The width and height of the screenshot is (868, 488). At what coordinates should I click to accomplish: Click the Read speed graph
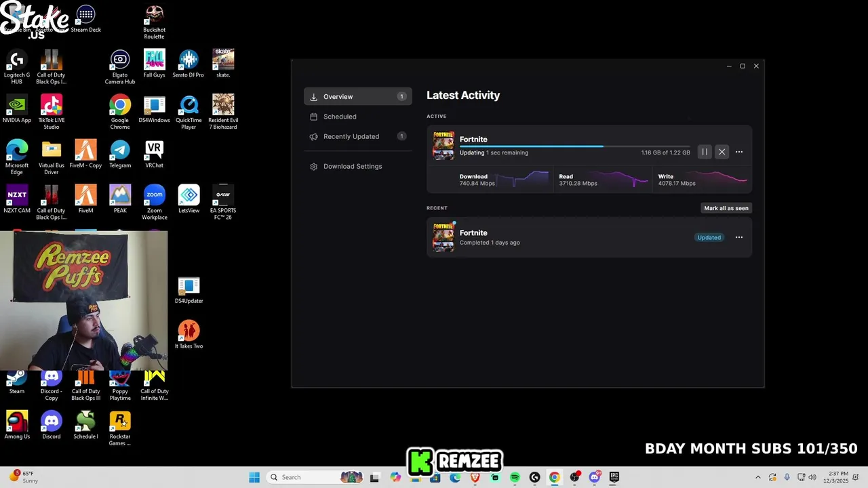tap(623, 180)
